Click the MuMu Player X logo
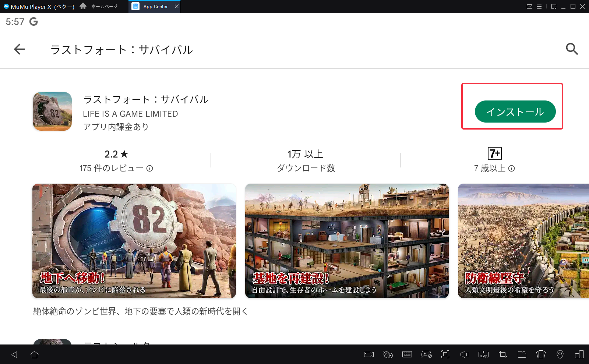 [6, 6]
